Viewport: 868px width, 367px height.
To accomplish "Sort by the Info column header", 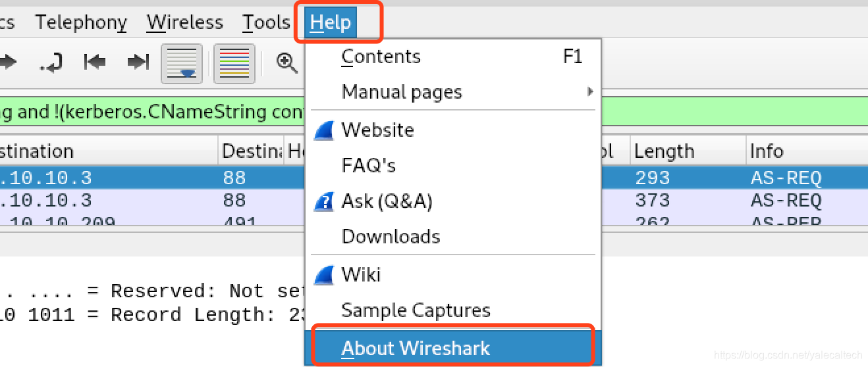I will pos(807,151).
